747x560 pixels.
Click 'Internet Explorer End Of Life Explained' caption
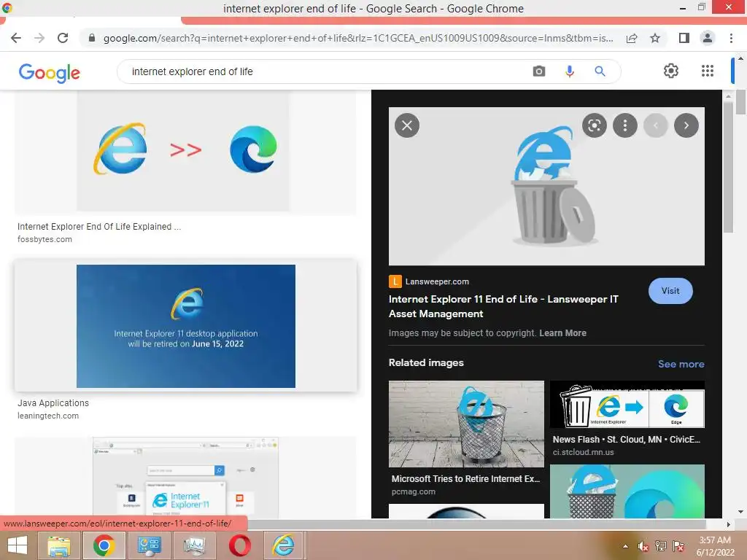pyautogui.click(x=99, y=227)
